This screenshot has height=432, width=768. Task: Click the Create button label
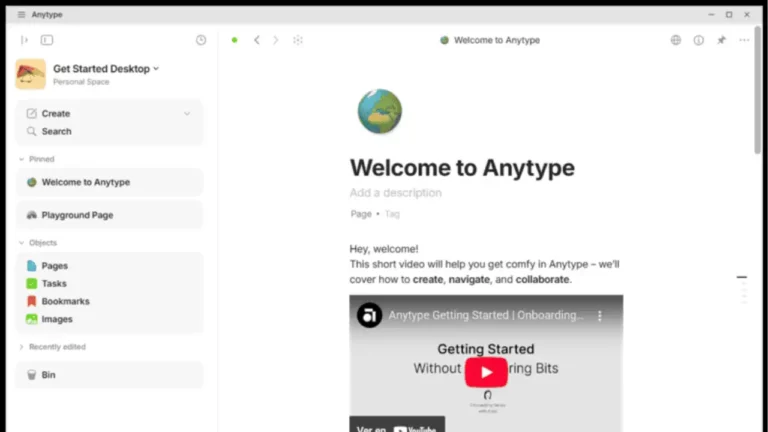(x=56, y=114)
